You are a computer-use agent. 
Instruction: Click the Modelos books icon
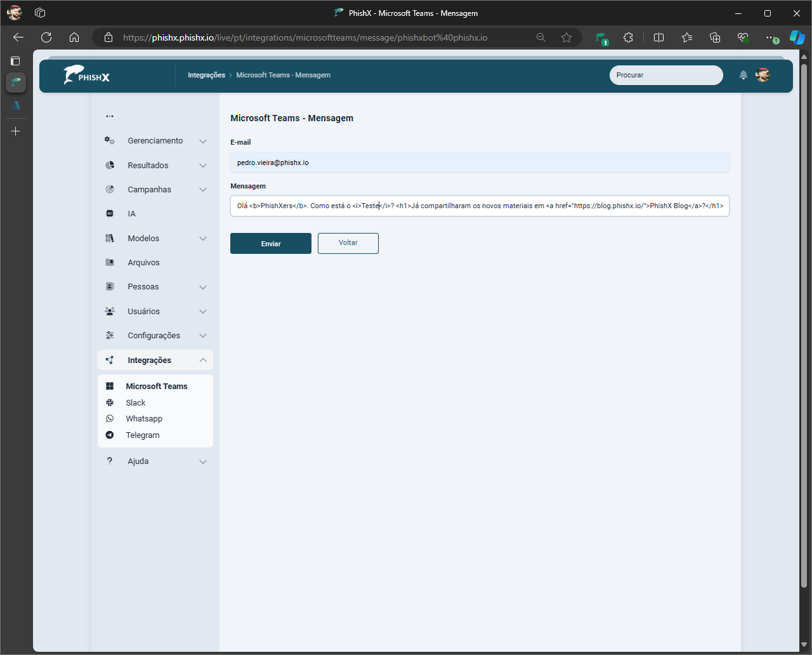point(110,238)
